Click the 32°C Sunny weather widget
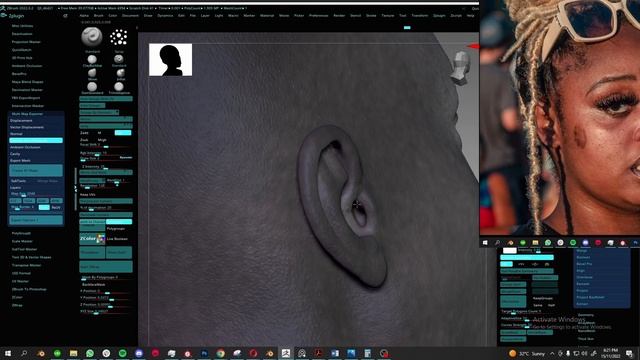 click(x=527, y=353)
